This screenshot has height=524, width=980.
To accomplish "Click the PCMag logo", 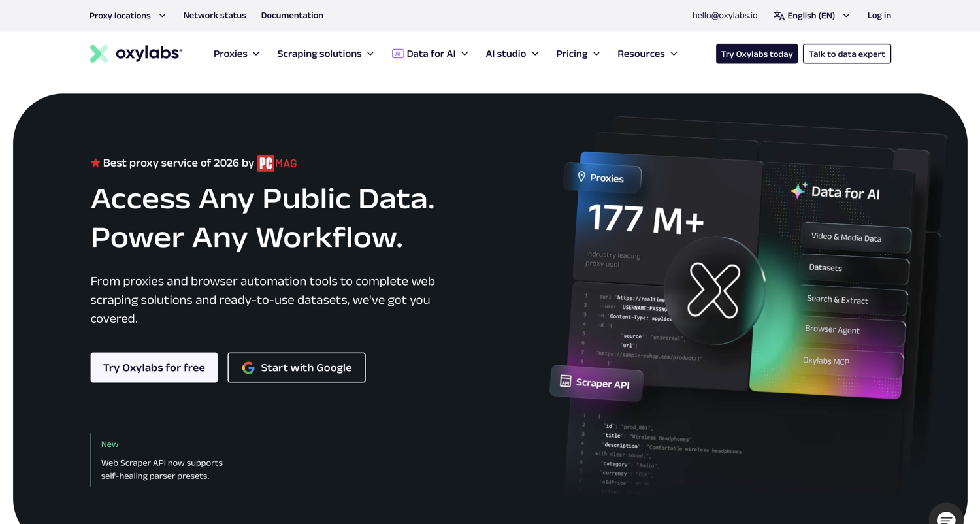I will tap(277, 163).
